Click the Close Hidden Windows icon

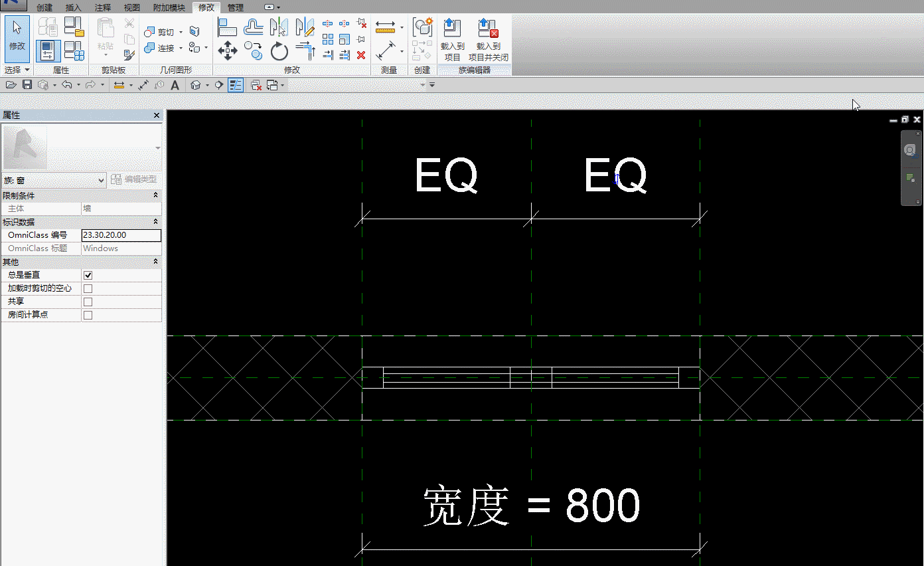(x=256, y=85)
